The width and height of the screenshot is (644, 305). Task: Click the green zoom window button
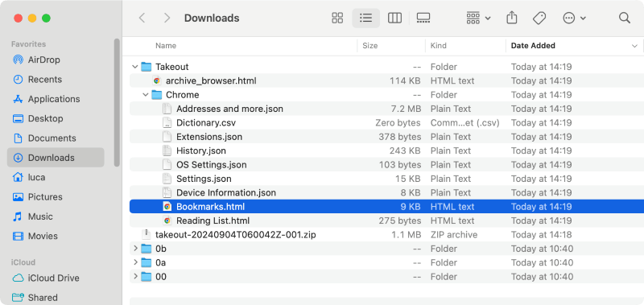(x=46, y=18)
